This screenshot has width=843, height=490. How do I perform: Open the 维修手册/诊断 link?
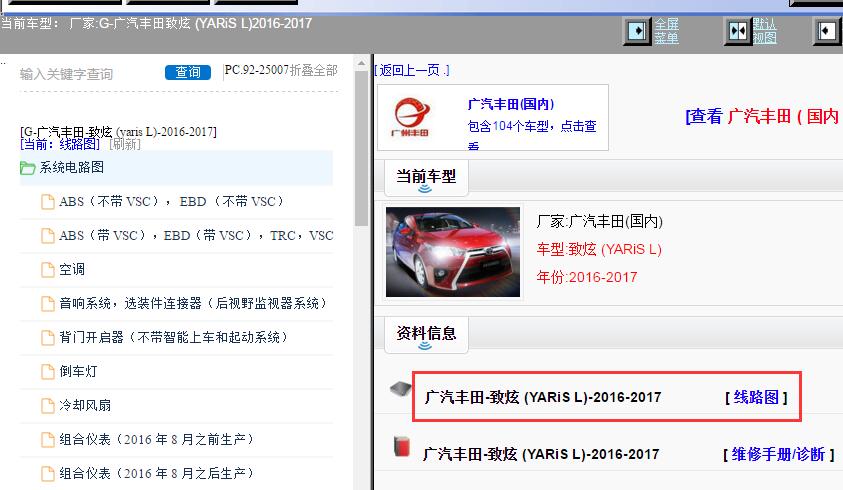(778, 455)
